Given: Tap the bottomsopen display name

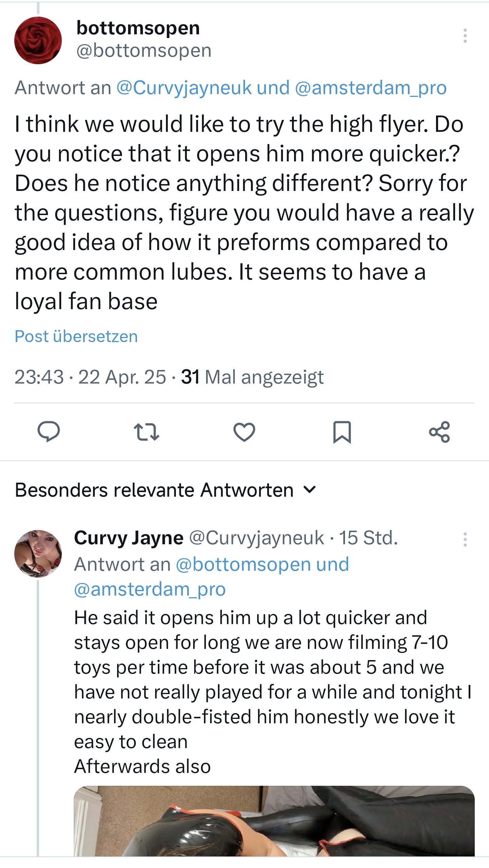Looking at the screenshot, I should coord(138,28).
